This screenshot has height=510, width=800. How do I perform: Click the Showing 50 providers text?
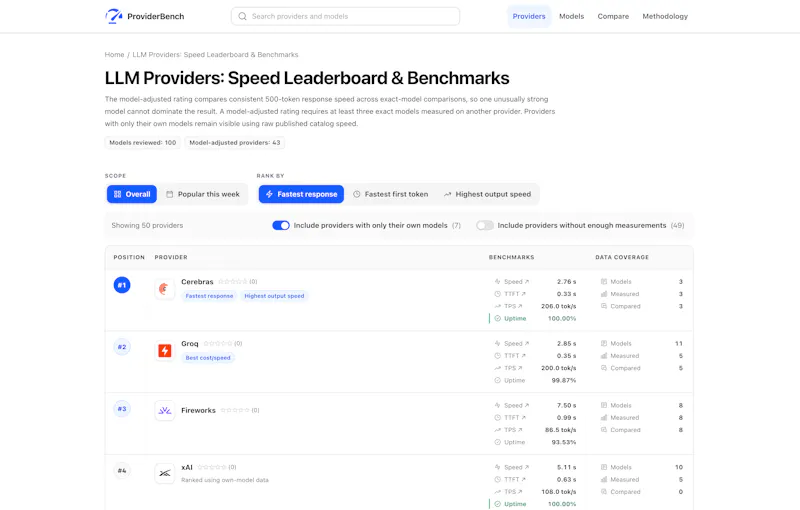[147, 225]
